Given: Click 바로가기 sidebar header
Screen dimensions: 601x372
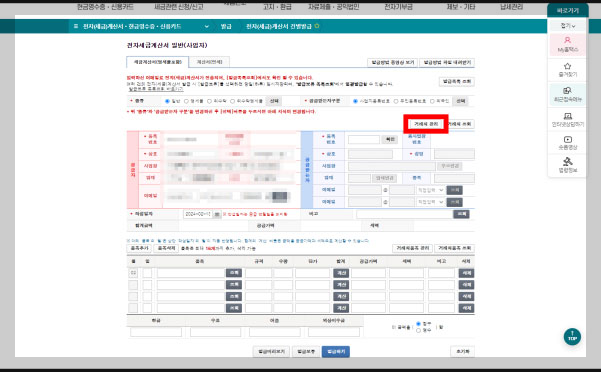Looking at the screenshot, I should [568, 10].
